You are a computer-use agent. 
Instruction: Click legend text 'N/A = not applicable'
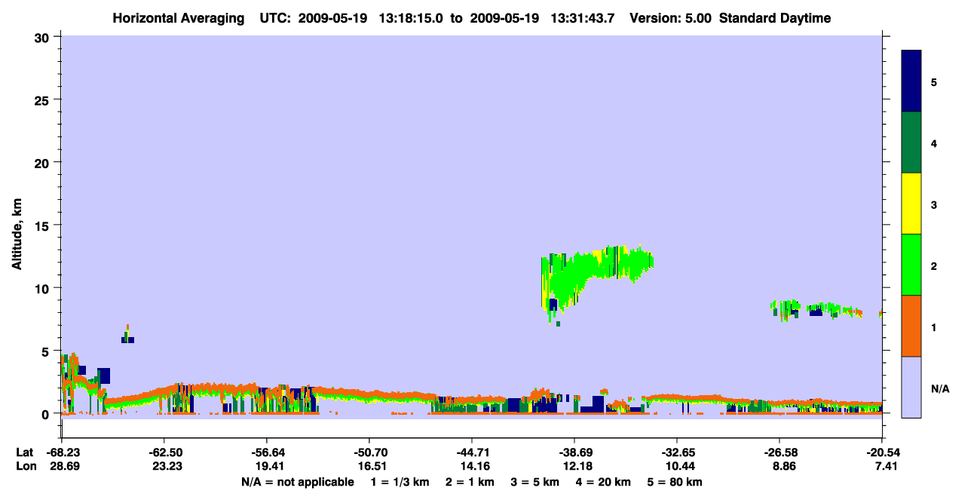[297, 482]
